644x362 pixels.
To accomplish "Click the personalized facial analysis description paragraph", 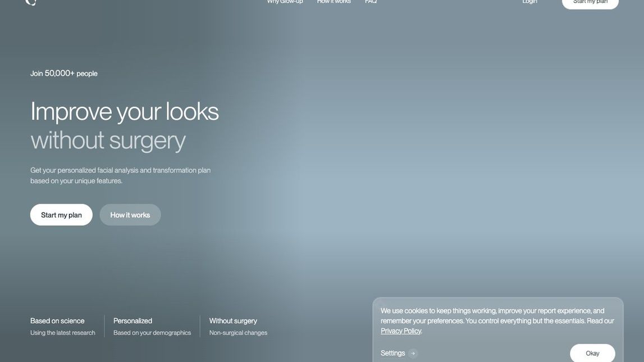I will [120, 175].
